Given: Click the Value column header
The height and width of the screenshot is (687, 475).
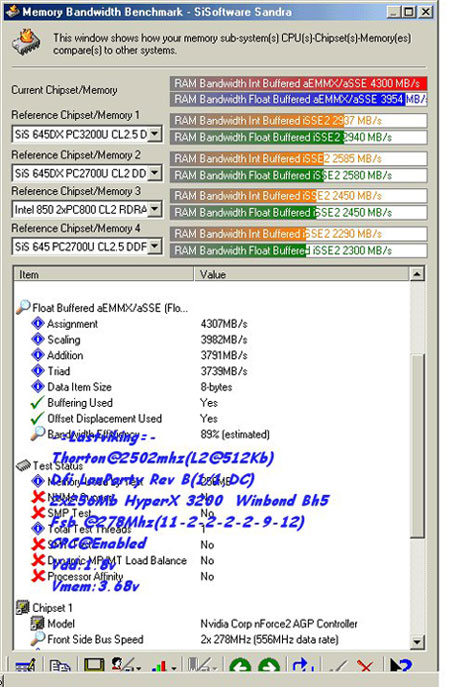Looking at the screenshot, I should pyautogui.click(x=301, y=274).
